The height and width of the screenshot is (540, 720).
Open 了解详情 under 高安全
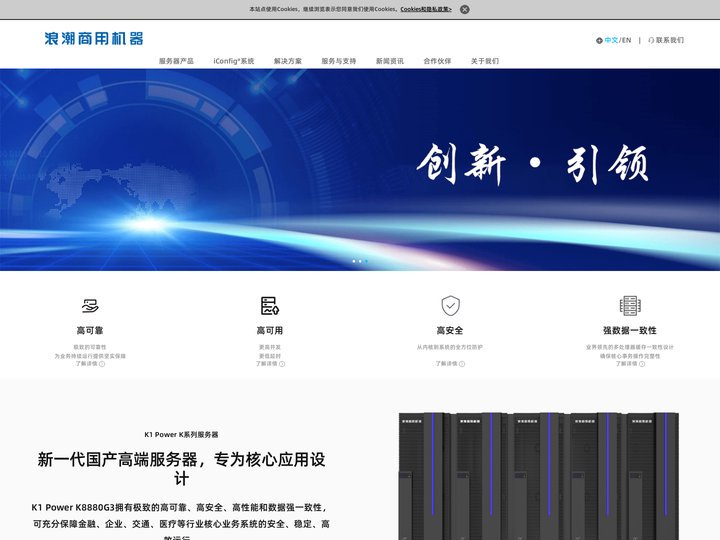point(450,364)
